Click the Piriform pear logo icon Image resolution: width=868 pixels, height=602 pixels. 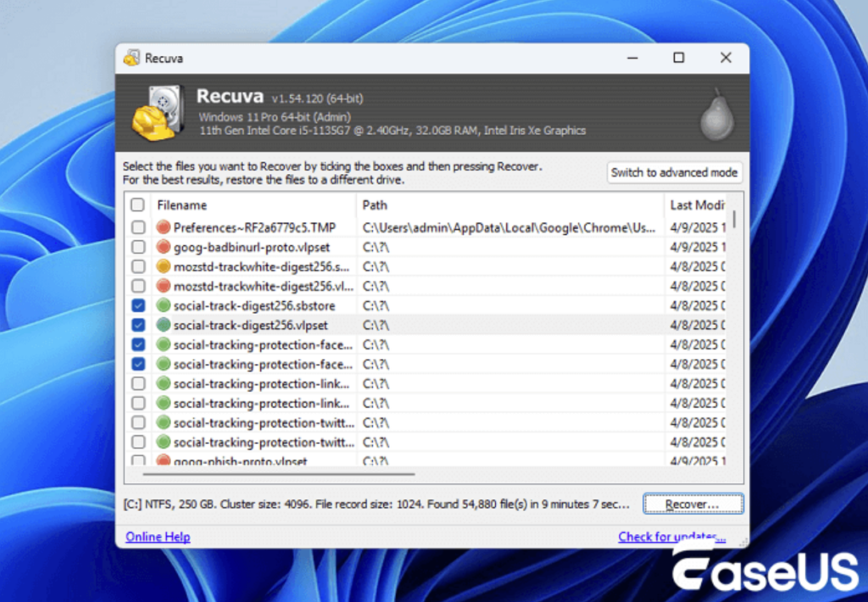click(716, 114)
